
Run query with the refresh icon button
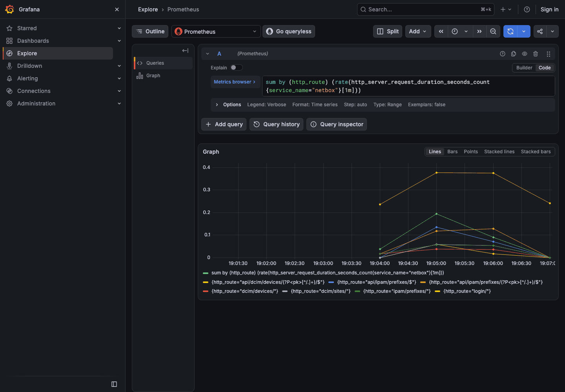(510, 31)
